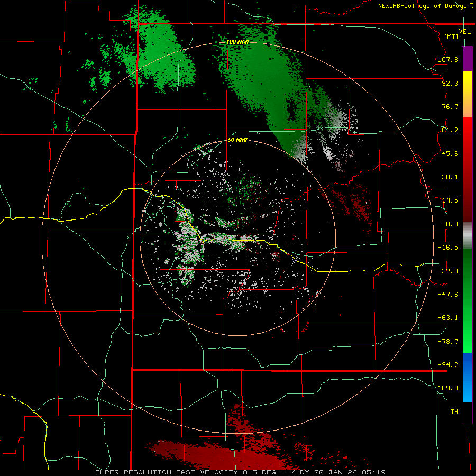
Task: Click the -78.7 scale value
Action: 448,342
